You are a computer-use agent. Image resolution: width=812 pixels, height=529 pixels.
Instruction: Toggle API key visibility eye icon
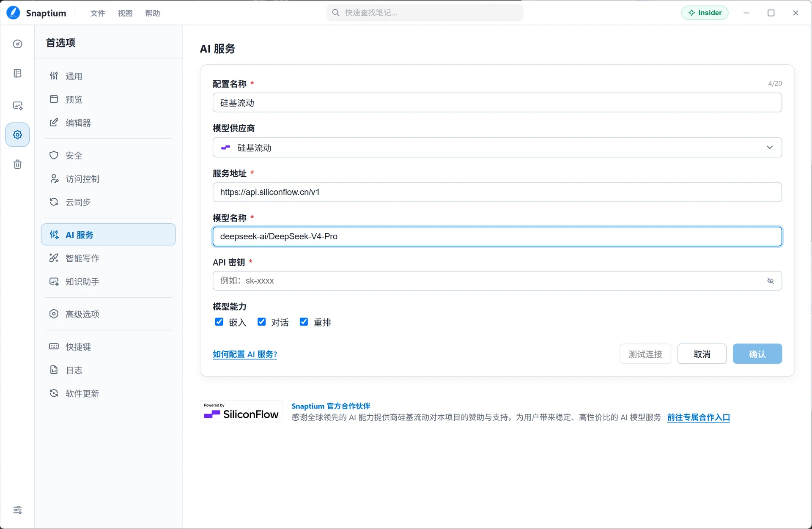pos(770,281)
